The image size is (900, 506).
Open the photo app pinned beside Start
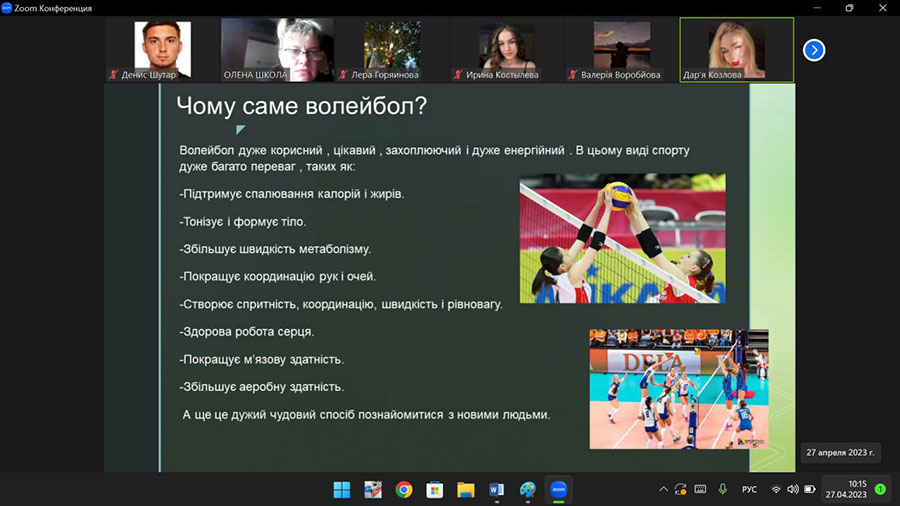373,490
